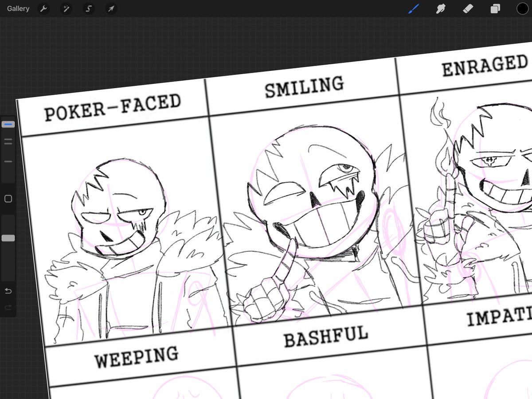Open the Gallery
This screenshot has height=399, width=532.
coord(18,8)
